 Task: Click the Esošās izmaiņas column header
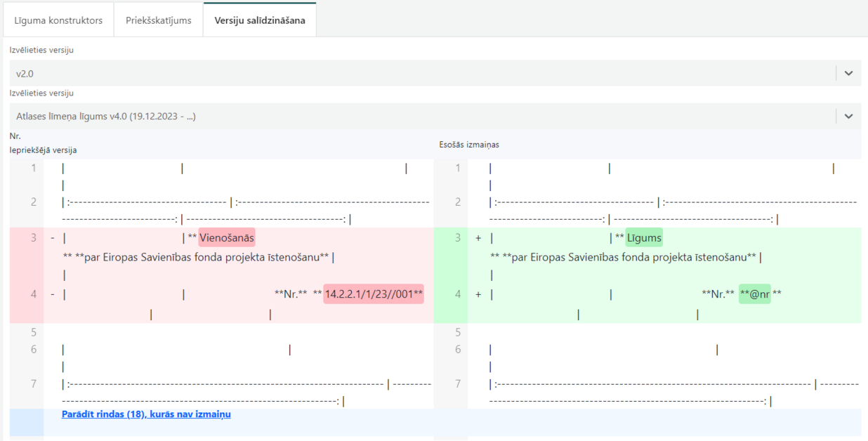pyautogui.click(x=468, y=145)
